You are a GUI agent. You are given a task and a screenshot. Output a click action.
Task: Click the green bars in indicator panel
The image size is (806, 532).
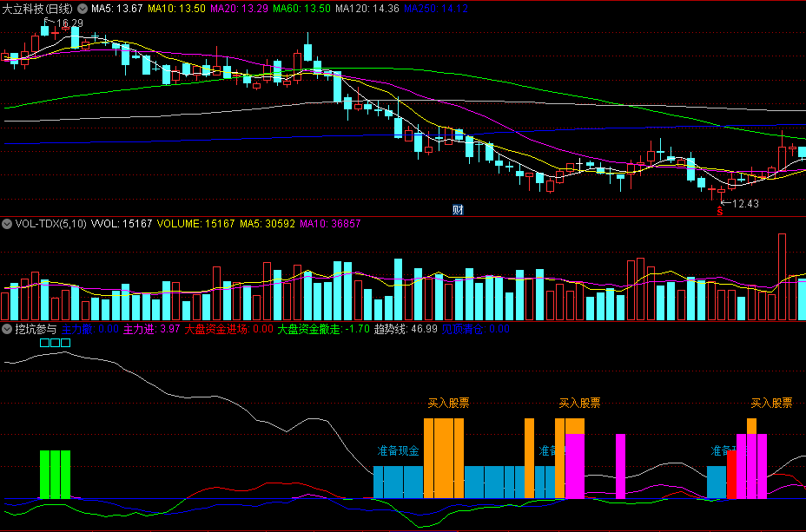click(55, 475)
